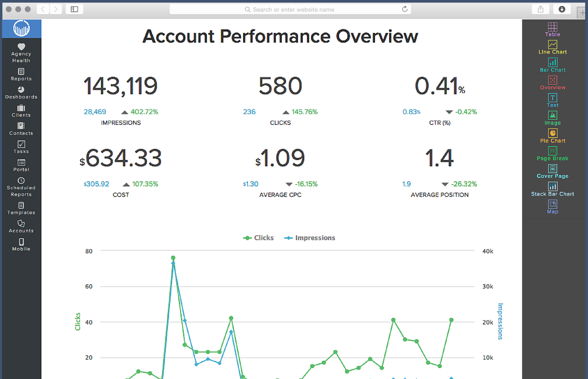Open the Tasks checkbox icon
Screen dimensions: 588x379
21,144
